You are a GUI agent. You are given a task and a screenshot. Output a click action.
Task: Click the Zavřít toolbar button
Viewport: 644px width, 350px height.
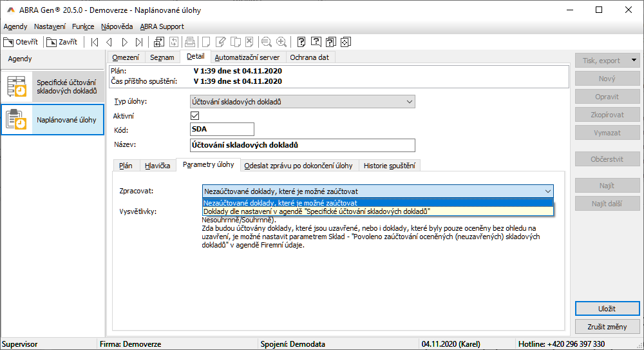(x=62, y=42)
